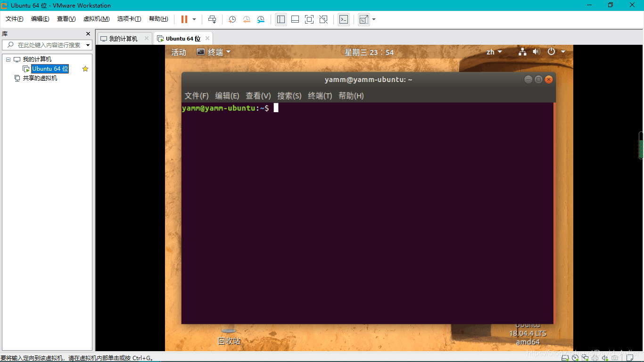Open VMware 文件(F) menu
The height and width of the screenshot is (362, 644).
[15, 19]
